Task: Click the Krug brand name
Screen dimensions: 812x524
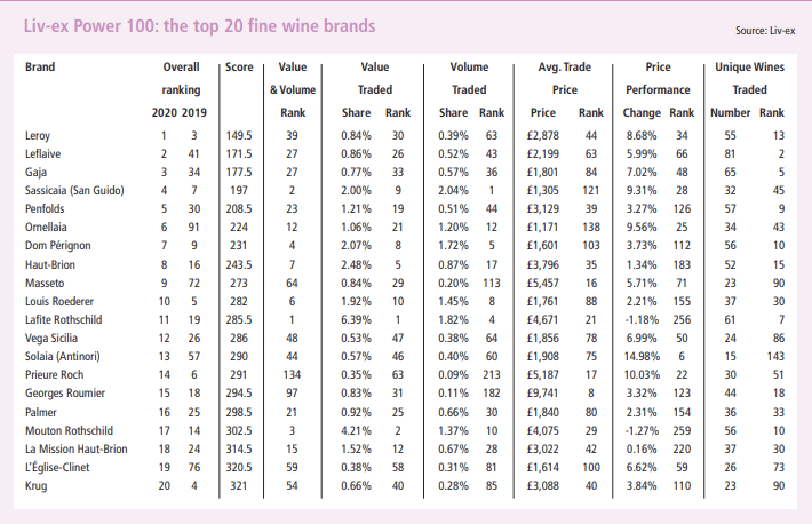Action: coord(36,486)
